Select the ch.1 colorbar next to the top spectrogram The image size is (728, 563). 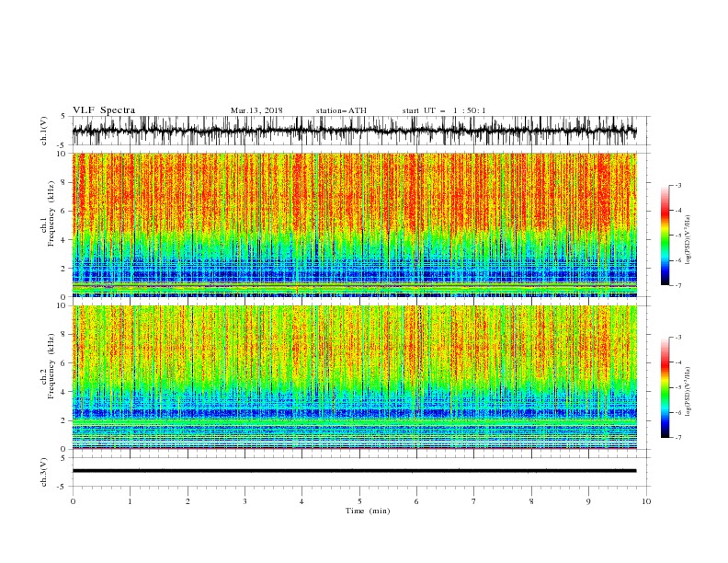(x=665, y=236)
